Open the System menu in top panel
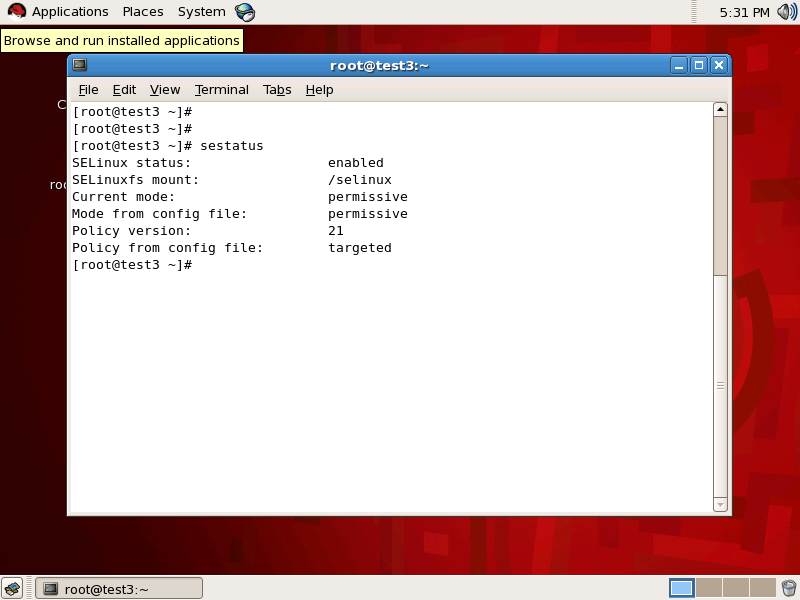800x600 pixels. tap(202, 11)
